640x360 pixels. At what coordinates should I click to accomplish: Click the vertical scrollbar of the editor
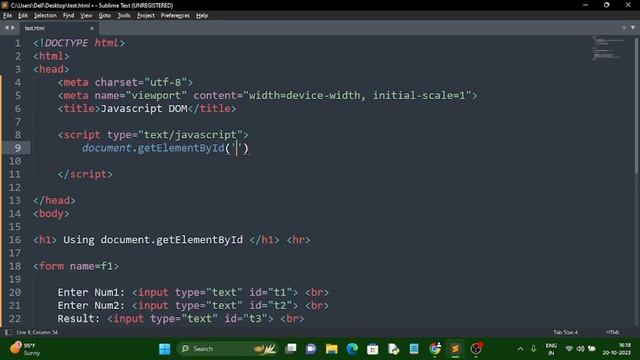[x=636, y=105]
